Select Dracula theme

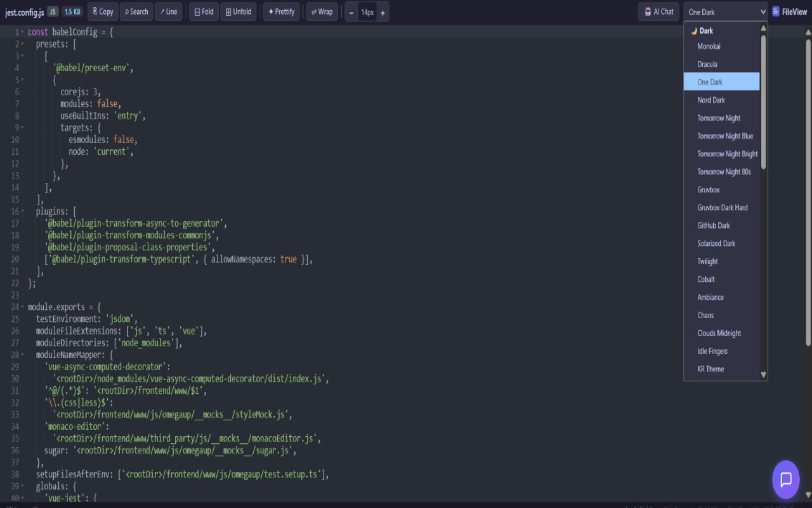(722, 64)
